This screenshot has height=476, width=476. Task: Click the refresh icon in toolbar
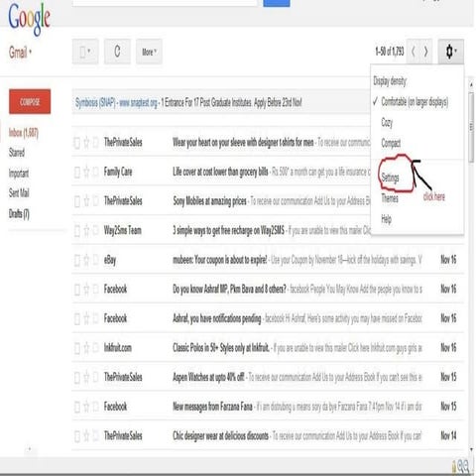tap(117, 52)
